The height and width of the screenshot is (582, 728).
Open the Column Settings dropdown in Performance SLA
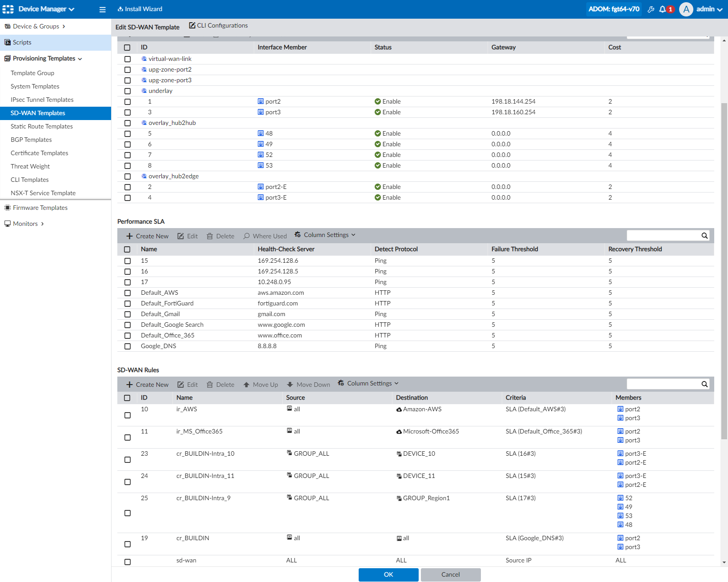coord(325,235)
